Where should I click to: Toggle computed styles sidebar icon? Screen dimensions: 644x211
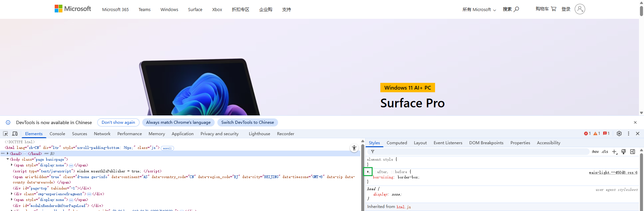633,152
